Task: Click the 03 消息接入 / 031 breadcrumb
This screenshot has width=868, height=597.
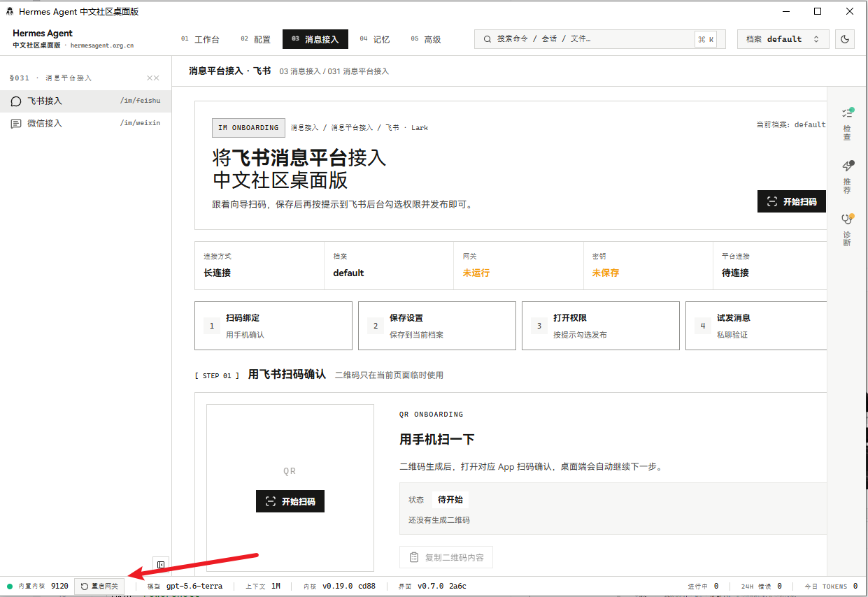Action: click(334, 71)
